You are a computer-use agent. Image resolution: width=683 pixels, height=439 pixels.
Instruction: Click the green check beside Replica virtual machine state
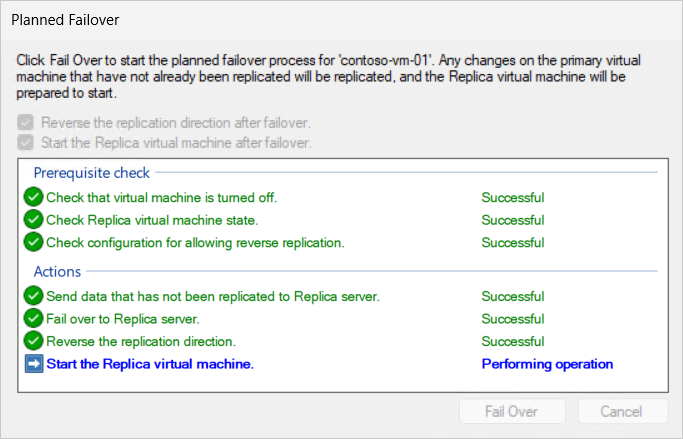34,220
